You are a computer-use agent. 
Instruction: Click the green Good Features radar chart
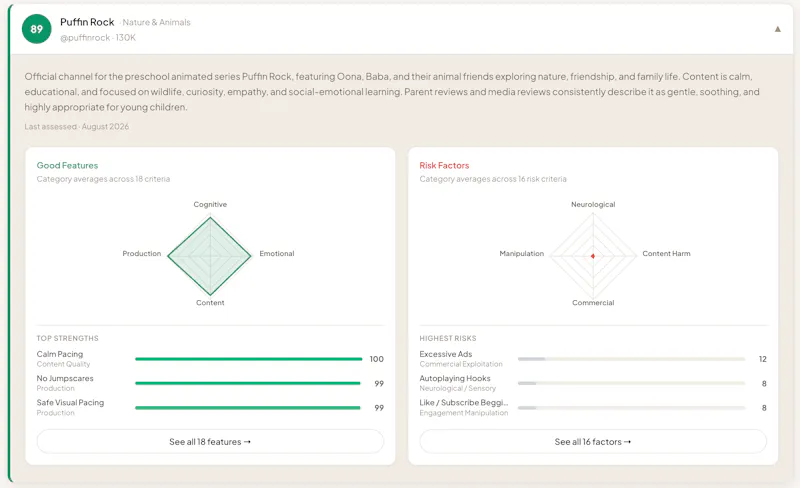point(210,256)
